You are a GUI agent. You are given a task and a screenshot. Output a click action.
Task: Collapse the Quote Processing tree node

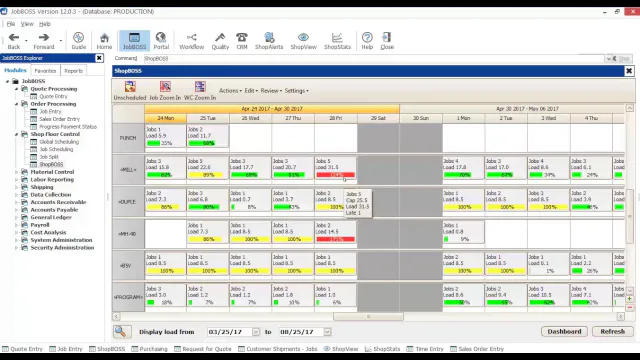tap(16, 89)
